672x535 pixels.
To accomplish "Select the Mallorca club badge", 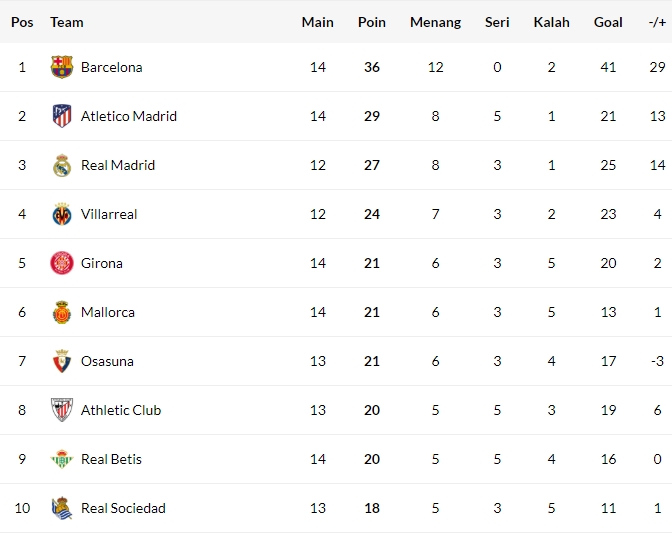I will click(x=62, y=312).
